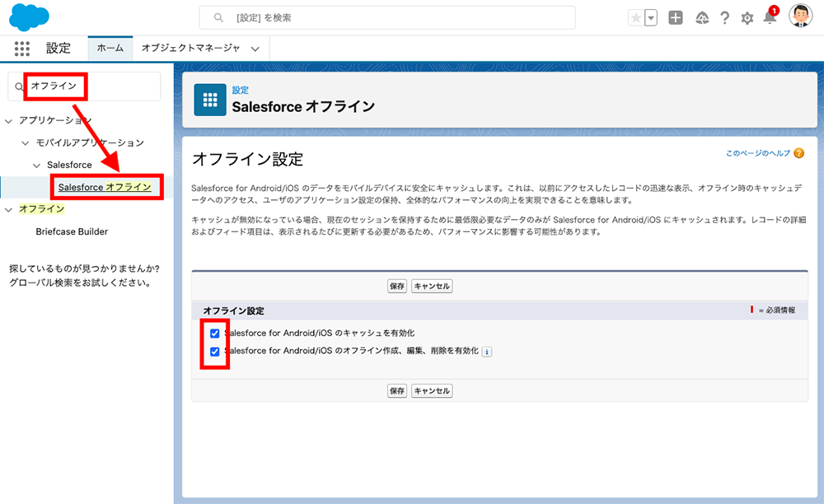
Task: Collapse the Salesforce tree node
Action: tap(36, 166)
